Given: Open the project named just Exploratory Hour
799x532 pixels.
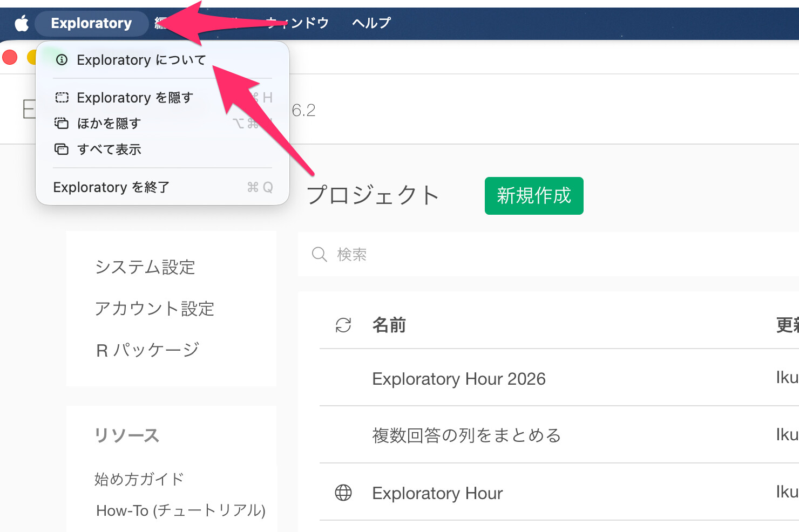Looking at the screenshot, I should [x=437, y=493].
